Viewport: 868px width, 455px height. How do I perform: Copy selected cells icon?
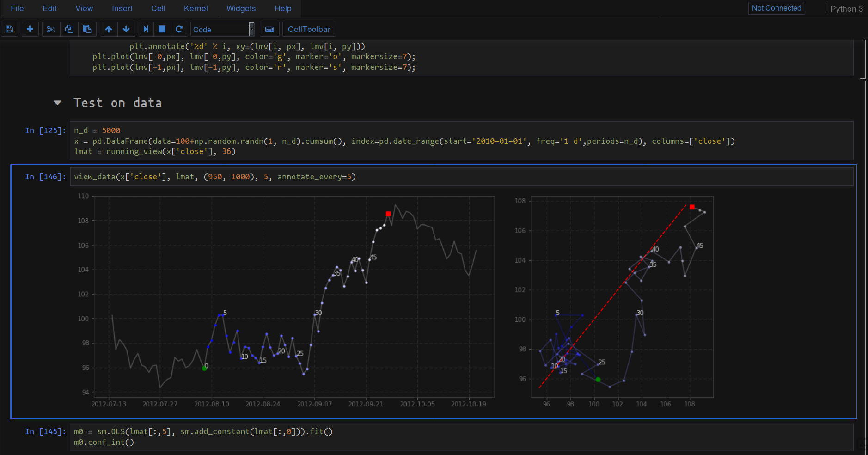69,29
